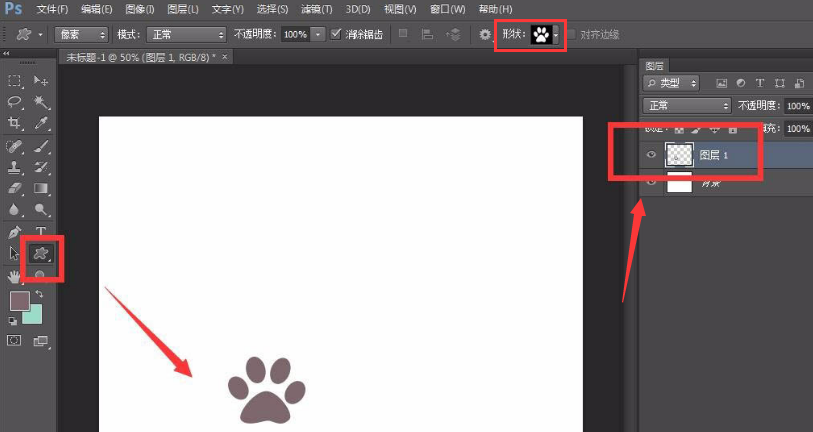Toggle the 消除锯齿 anti-alias checkbox
813x432 pixels.
point(336,34)
